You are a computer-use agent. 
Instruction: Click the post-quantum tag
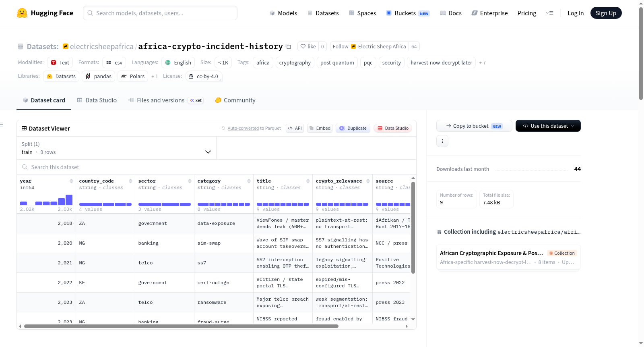[337, 62]
